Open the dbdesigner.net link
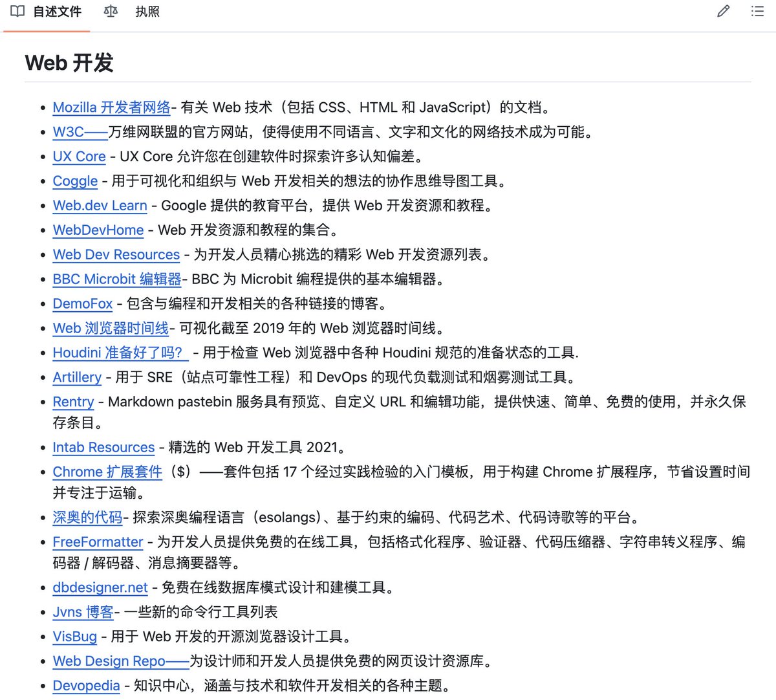 coord(100,588)
